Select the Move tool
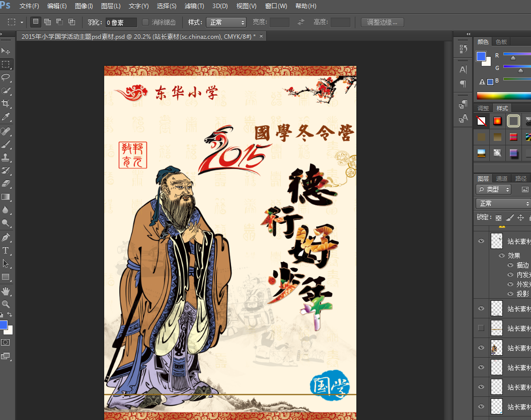The width and height of the screenshot is (531, 420). tap(6, 51)
